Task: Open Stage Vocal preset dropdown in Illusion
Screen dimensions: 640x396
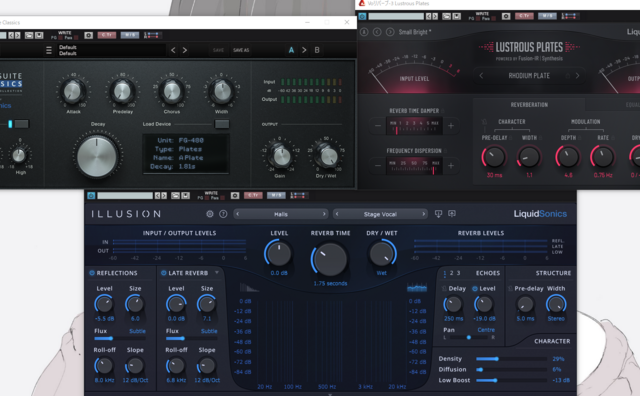Action: pos(380,214)
